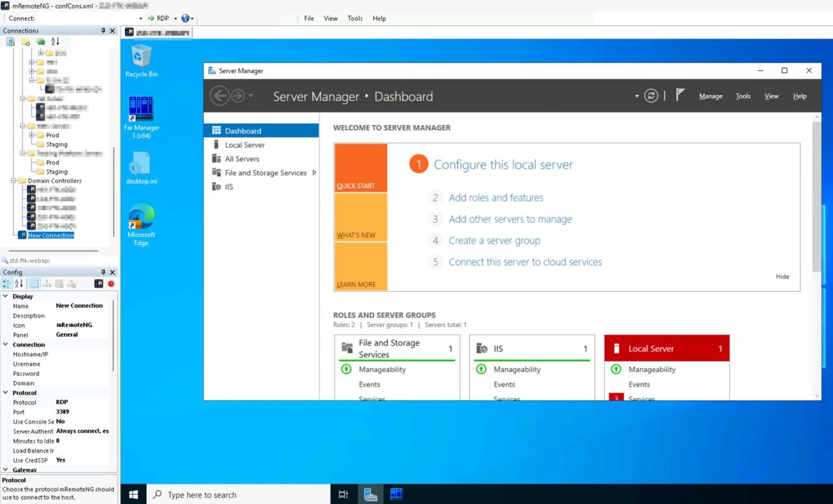This screenshot has width=833, height=504.
Task: Close the Connections panel
Action: [x=112, y=31]
